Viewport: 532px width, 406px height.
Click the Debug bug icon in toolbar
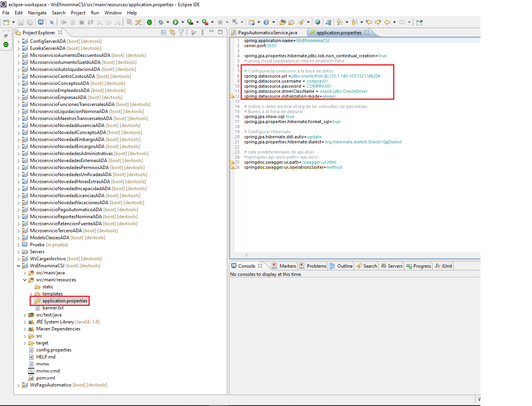tap(161, 22)
